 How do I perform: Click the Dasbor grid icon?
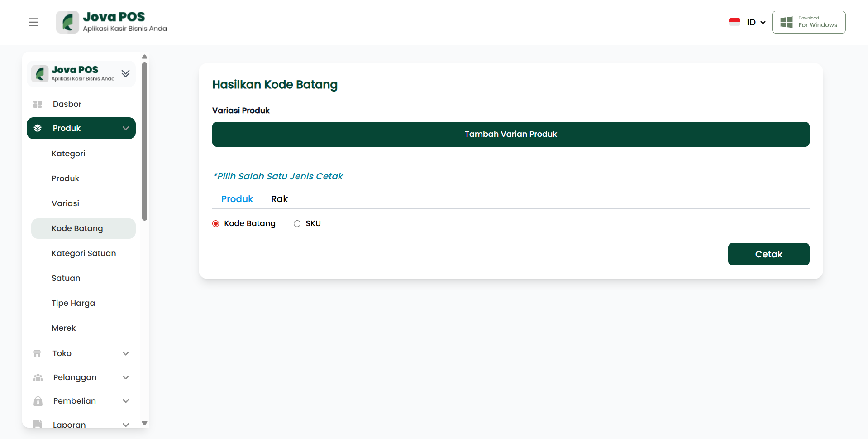(38, 105)
